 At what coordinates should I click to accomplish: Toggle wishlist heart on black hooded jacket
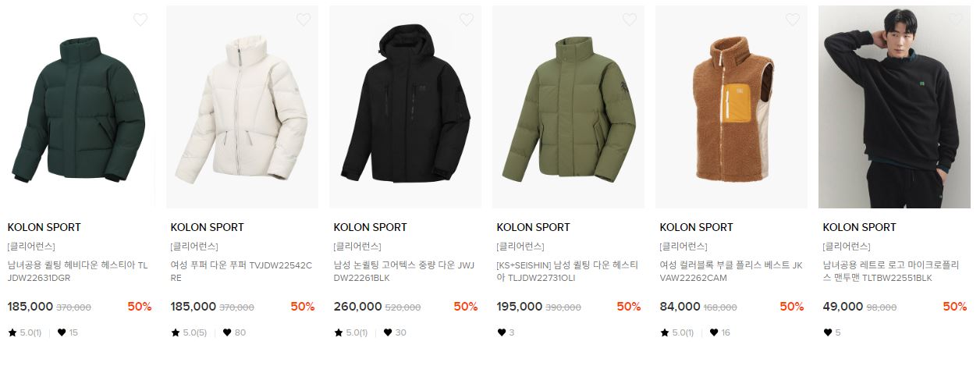pyautogui.click(x=467, y=20)
